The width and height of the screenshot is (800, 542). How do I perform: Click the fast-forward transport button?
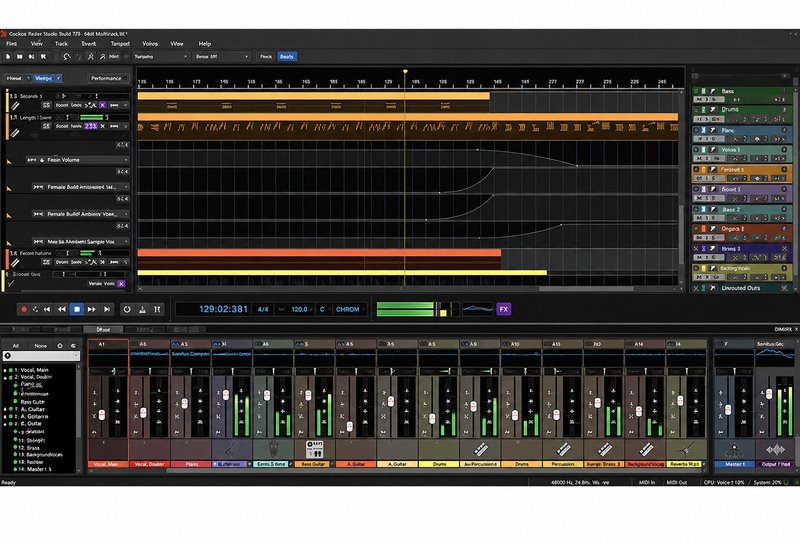[92, 309]
